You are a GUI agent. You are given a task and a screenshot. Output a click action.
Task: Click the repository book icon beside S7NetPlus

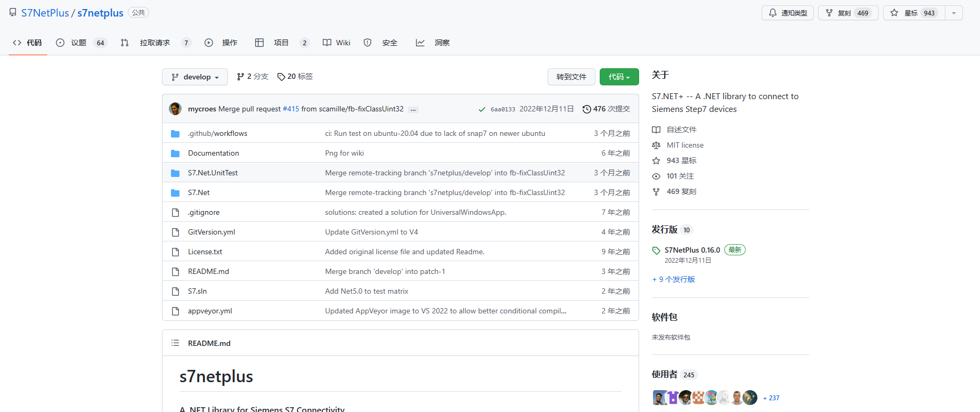[x=13, y=12]
